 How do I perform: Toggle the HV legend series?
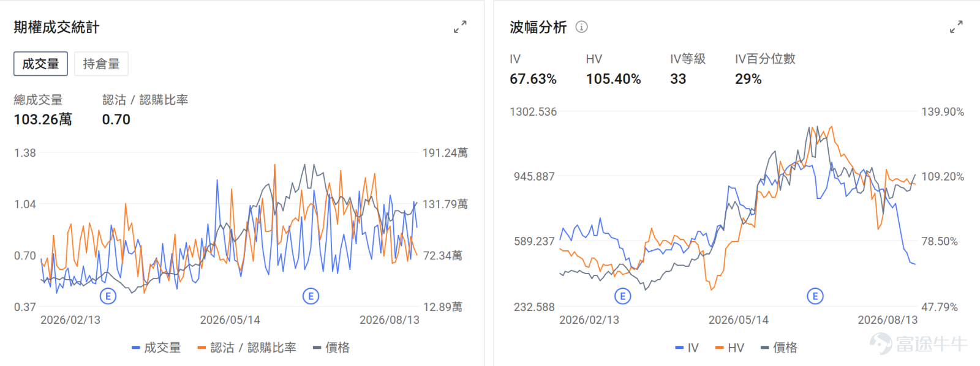point(729,348)
